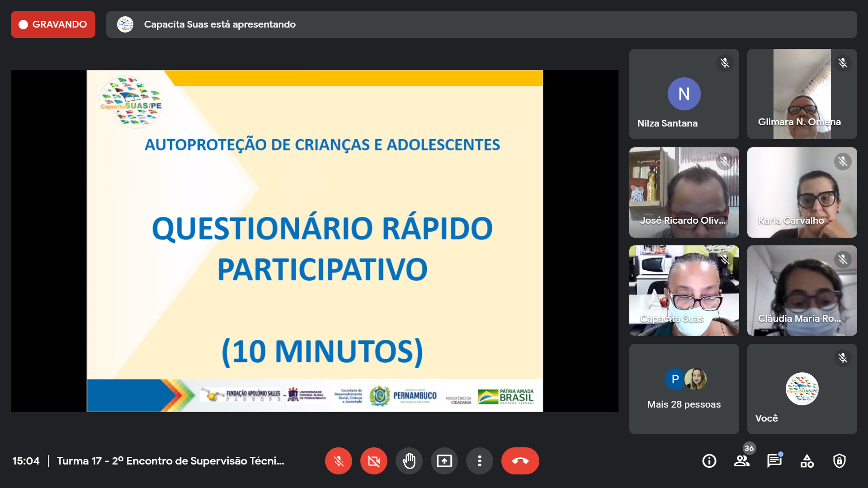Viewport: 868px width, 488px height.
Task: Open host controls shield lock icon
Action: [840, 461]
